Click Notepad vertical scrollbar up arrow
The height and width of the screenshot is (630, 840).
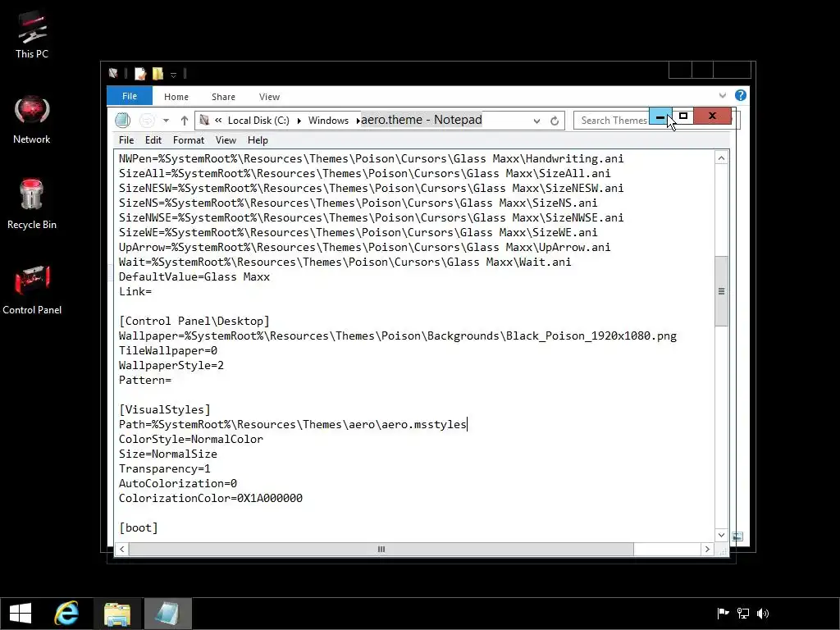tap(722, 158)
